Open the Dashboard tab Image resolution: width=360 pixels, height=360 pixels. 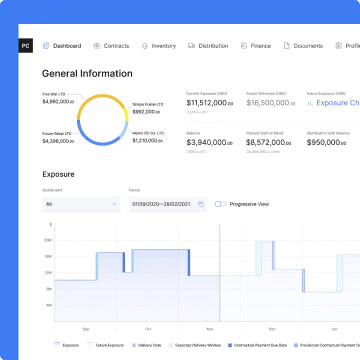[62, 46]
